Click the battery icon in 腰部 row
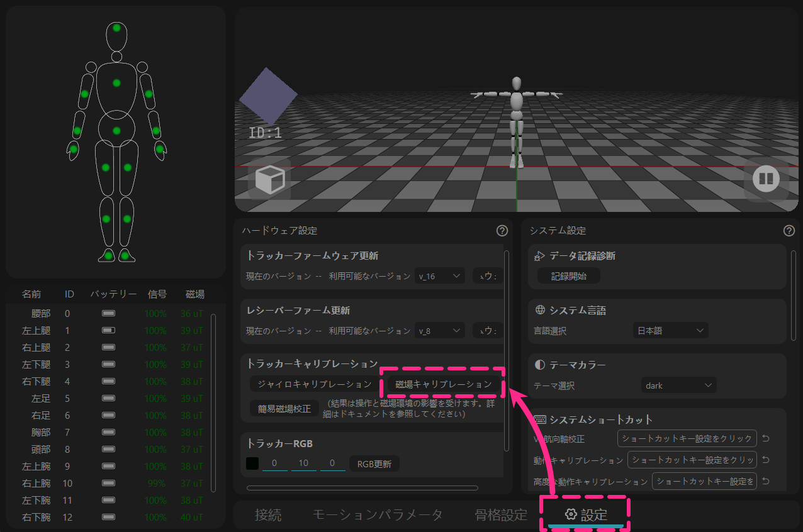This screenshot has height=532, width=803. point(108,313)
